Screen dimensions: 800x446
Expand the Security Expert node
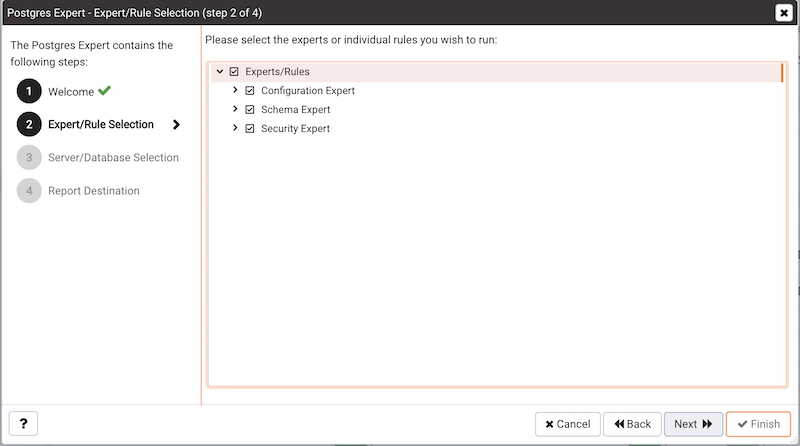235,128
